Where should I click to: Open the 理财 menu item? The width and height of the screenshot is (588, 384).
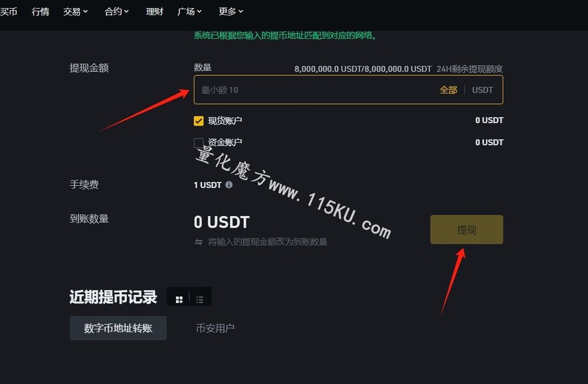tap(155, 11)
